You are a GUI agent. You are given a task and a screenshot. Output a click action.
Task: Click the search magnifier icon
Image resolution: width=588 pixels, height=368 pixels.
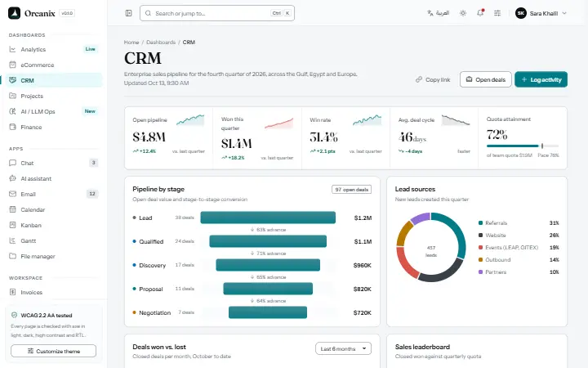pos(148,13)
